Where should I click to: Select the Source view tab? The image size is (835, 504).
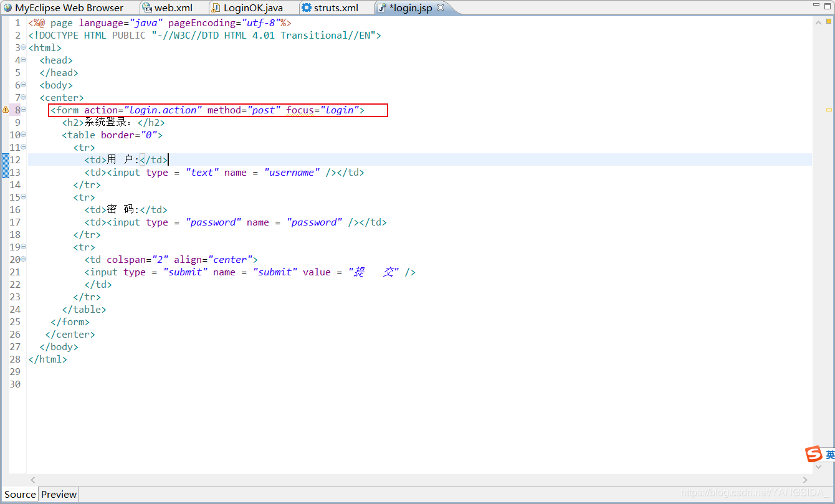[x=20, y=495]
